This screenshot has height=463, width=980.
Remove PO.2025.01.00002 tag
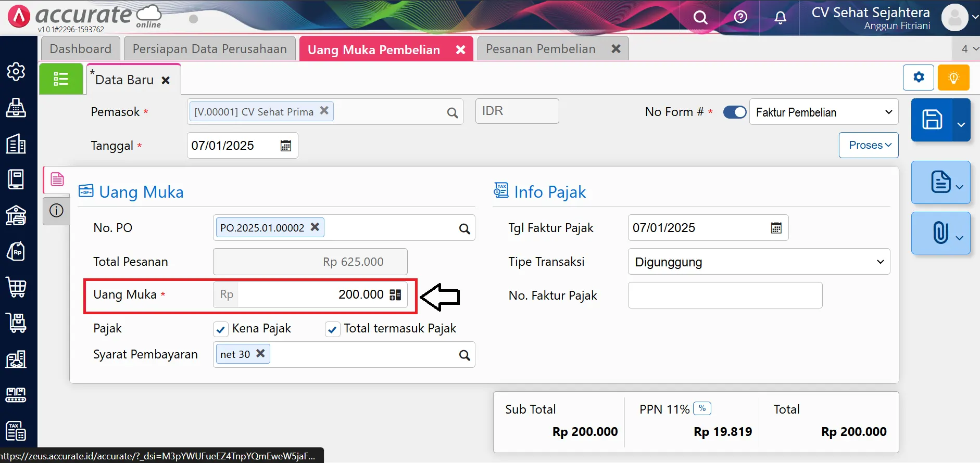[315, 227]
